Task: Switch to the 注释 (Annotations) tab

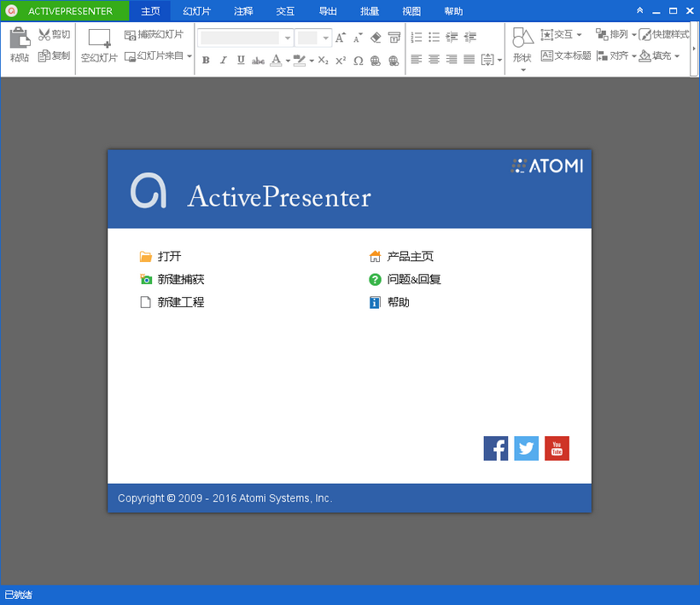Action: click(243, 11)
